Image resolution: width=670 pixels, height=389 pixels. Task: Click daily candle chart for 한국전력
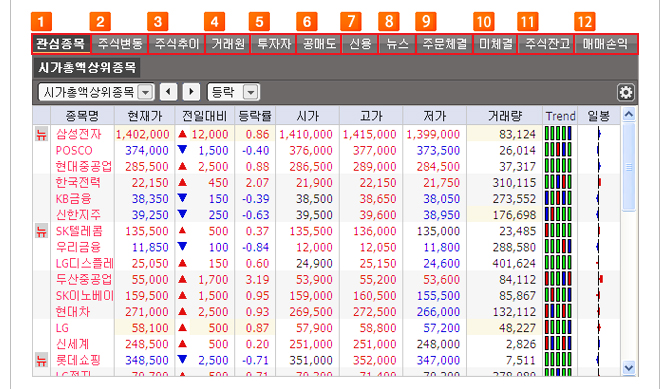click(x=599, y=182)
